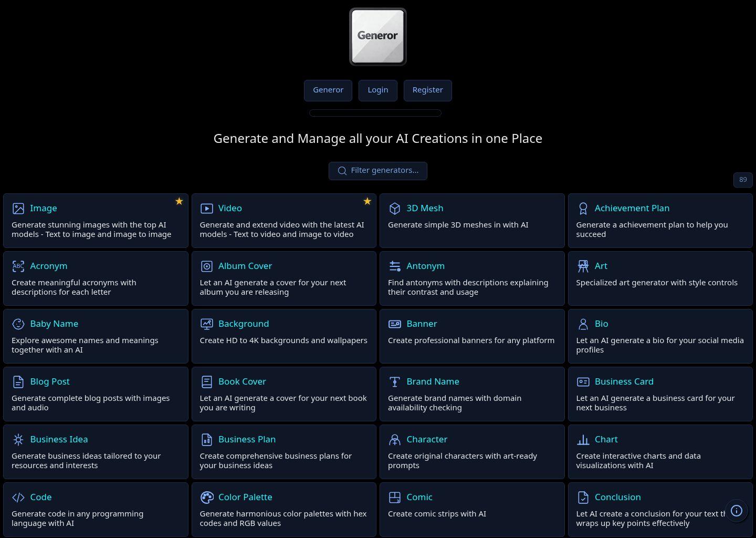Unfavorite the Video generator star
756x538 pixels.
point(367,201)
